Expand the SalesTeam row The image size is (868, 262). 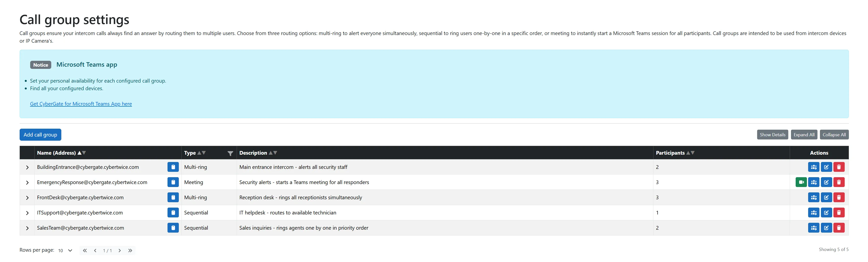pos(27,228)
